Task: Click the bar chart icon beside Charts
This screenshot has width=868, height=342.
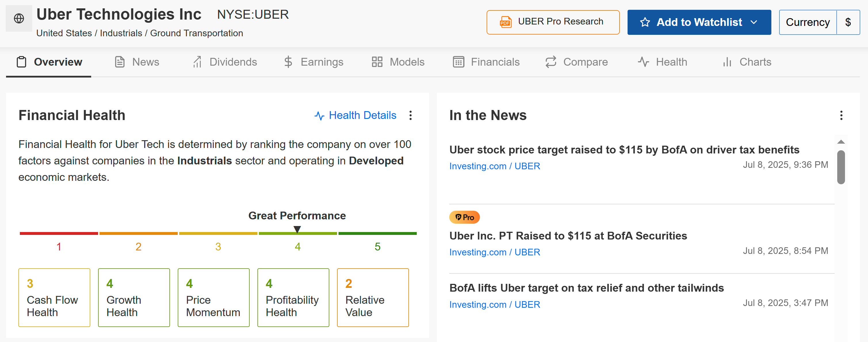Action: pyautogui.click(x=727, y=62)
